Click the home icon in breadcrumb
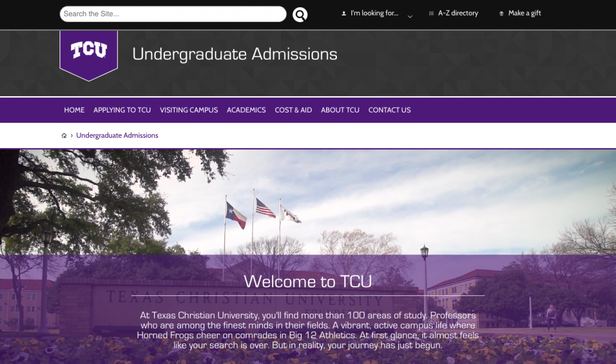 pyautogui.click(x=64, y=135)
